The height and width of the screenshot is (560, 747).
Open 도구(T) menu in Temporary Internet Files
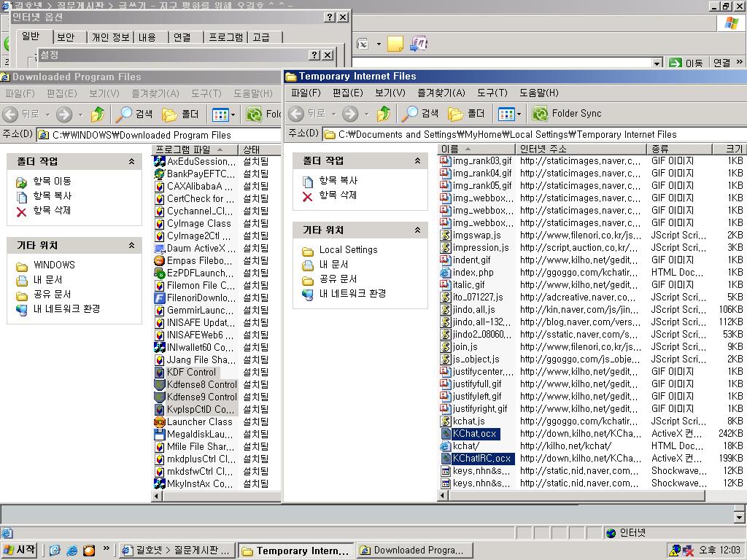492,93
